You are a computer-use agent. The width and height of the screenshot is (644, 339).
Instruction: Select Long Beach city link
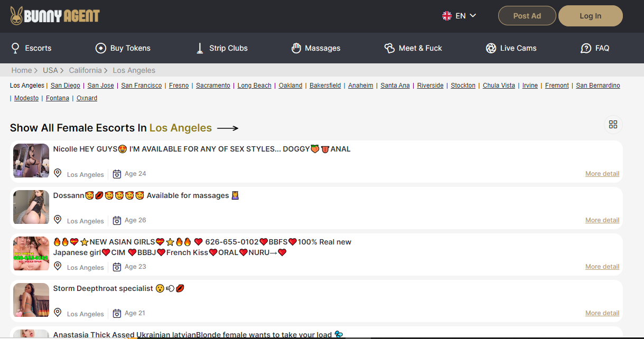pyautogui.click(x=255, y=86)
